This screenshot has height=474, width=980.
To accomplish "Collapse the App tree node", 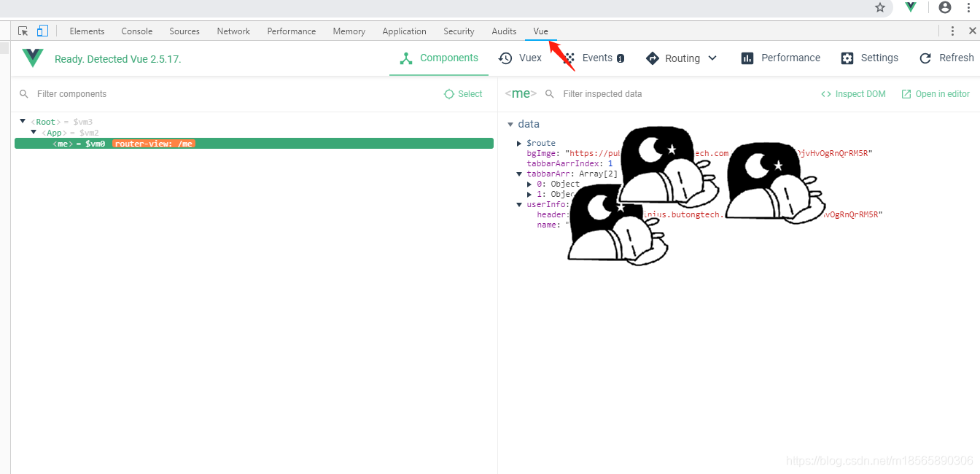I will tap(34, 132).
